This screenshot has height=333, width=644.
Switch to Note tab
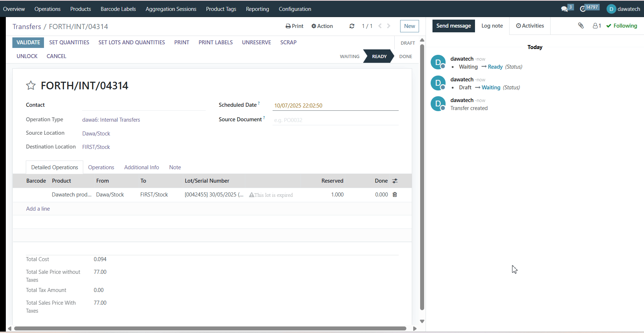pos(175,167)
